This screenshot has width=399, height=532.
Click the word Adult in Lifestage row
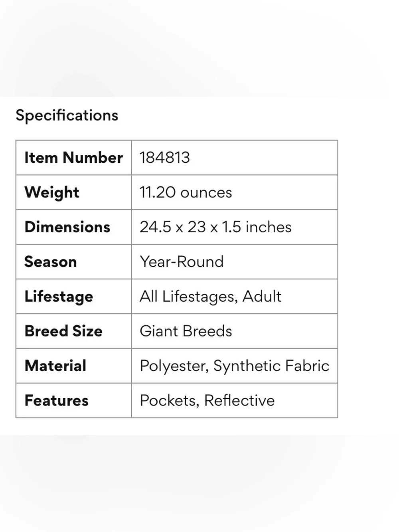(262, 297)
